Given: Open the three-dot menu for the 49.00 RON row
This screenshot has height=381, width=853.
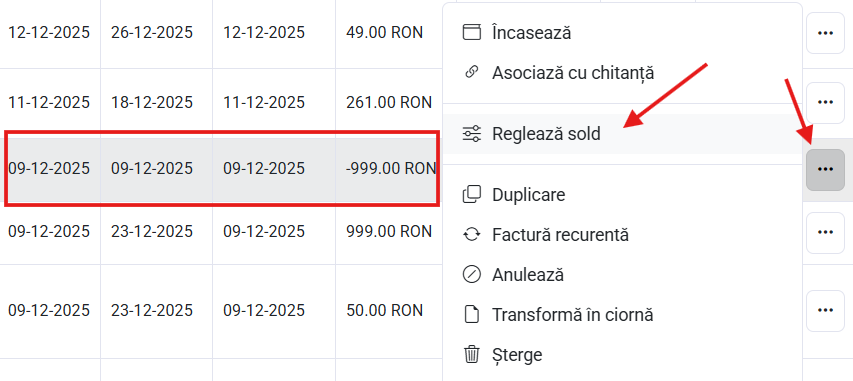Looking at the screenshot, I should pyautogui.click(x=825, y=33).
